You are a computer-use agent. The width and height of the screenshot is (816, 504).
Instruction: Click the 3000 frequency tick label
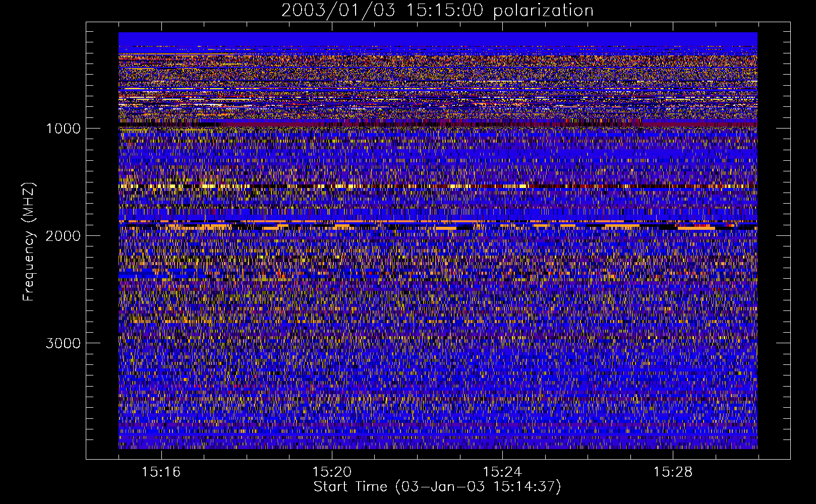click(x=63, y=343)
